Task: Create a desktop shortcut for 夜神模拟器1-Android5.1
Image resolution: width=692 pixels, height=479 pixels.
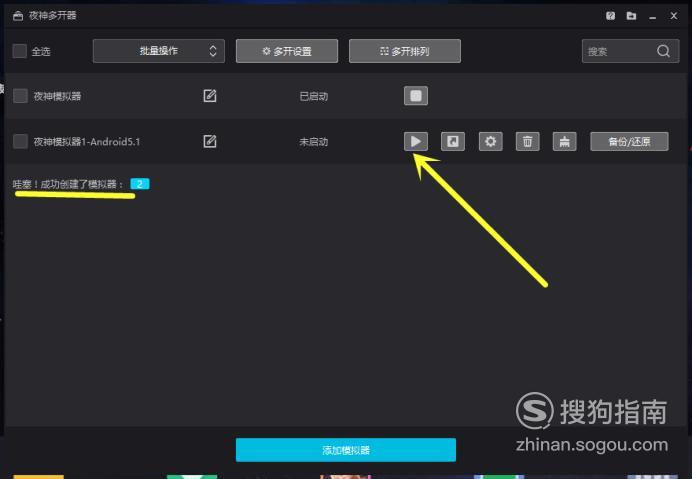Action: click(x=453, y=141)
